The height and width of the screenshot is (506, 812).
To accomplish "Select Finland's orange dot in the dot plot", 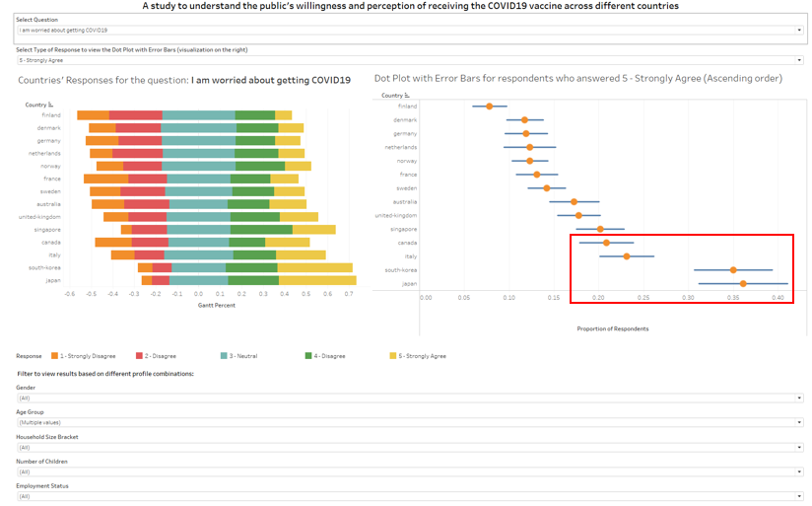I will pyautogui.click(x=489, y=106).
